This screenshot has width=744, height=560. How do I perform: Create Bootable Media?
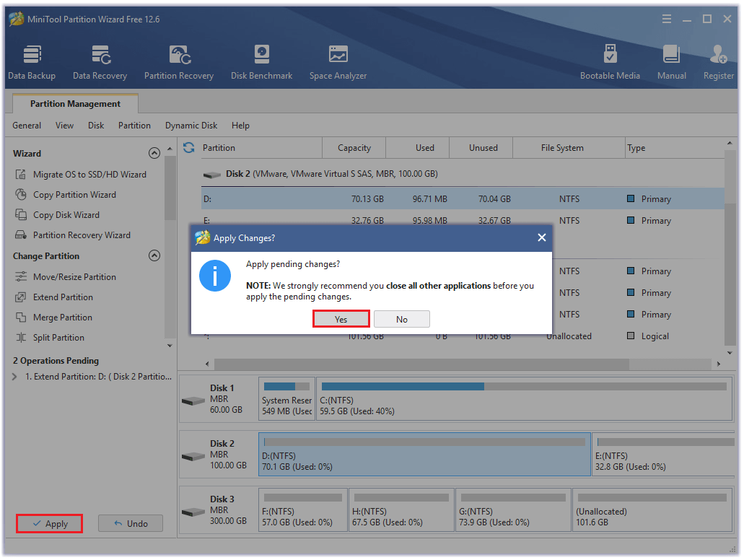pos(610,63)
